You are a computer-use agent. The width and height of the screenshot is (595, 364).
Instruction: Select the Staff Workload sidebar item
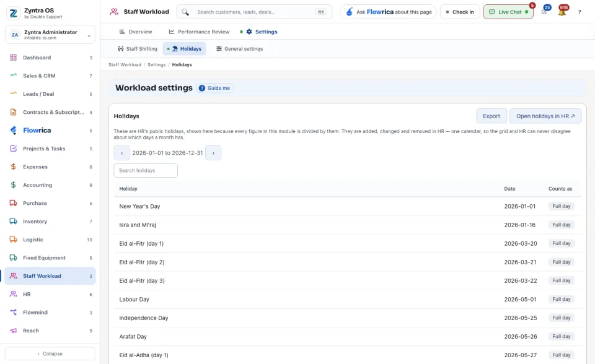point(50,276)
